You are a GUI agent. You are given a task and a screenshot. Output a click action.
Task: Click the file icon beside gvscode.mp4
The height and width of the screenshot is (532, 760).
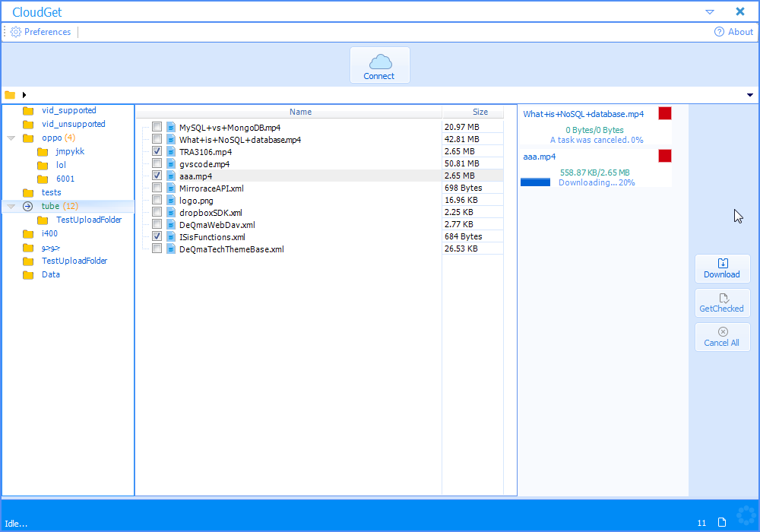click(x=170, y=163)
